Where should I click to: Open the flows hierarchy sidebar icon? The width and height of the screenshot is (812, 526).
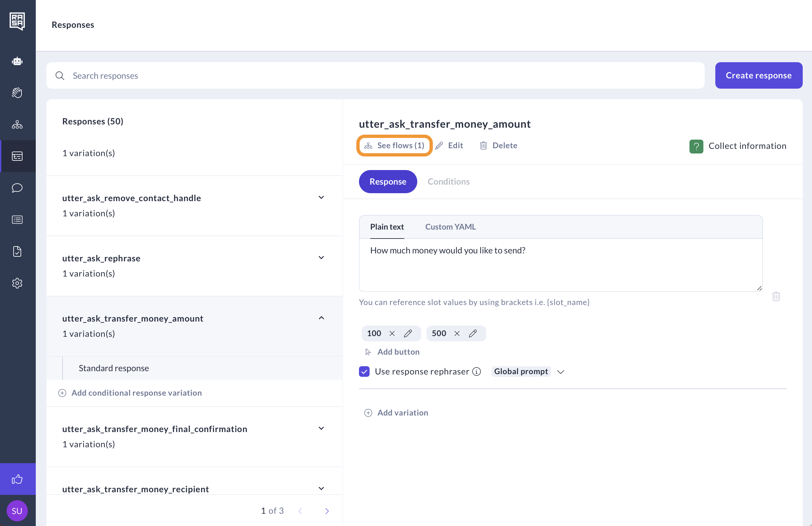point(17,125)
